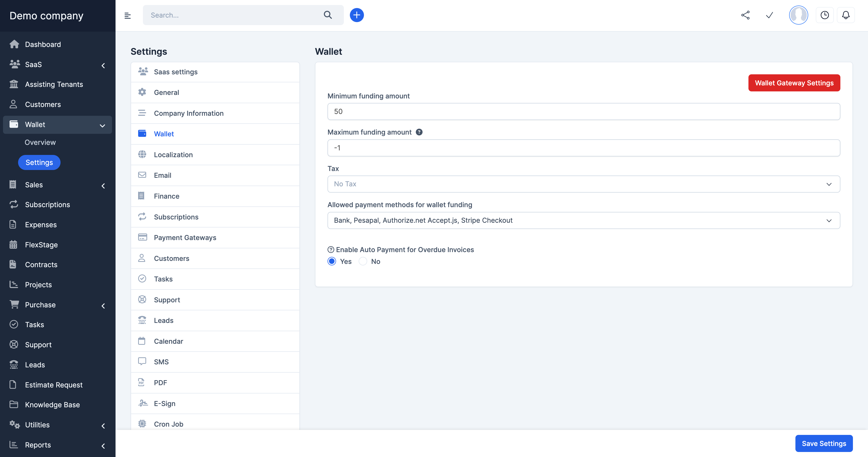Screen dimensions: 868x457
Task: Select No for Auto Payment of Overdue Invoices
Action: click(363, 261)
